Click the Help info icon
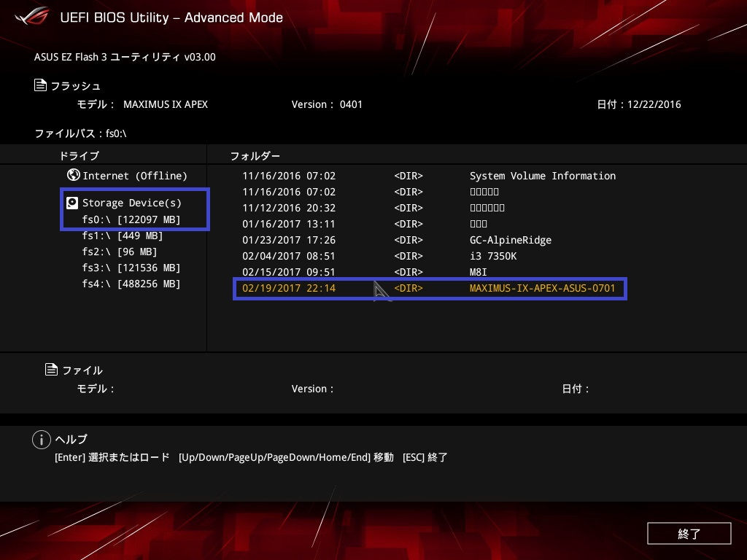The height and width of the screenshot is (560, 747). [42, 440]
